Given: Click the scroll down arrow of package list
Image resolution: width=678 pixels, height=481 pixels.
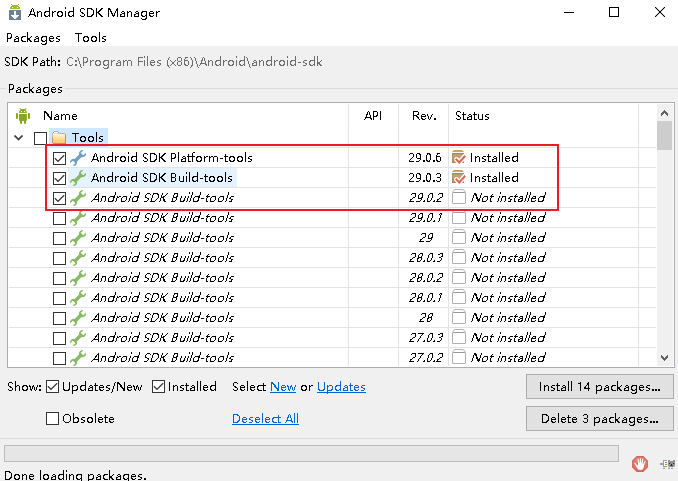Looking at the screenshot, I should (664, 358).
